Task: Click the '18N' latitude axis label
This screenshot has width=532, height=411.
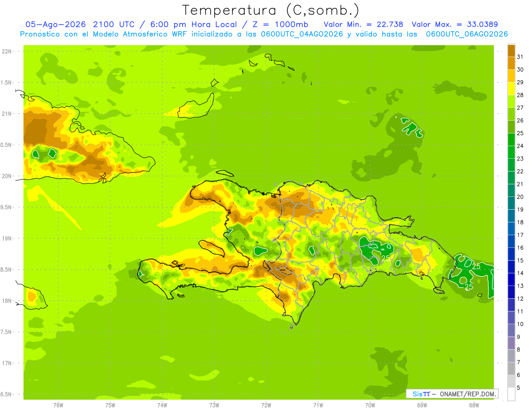Action: click(7, 301)
